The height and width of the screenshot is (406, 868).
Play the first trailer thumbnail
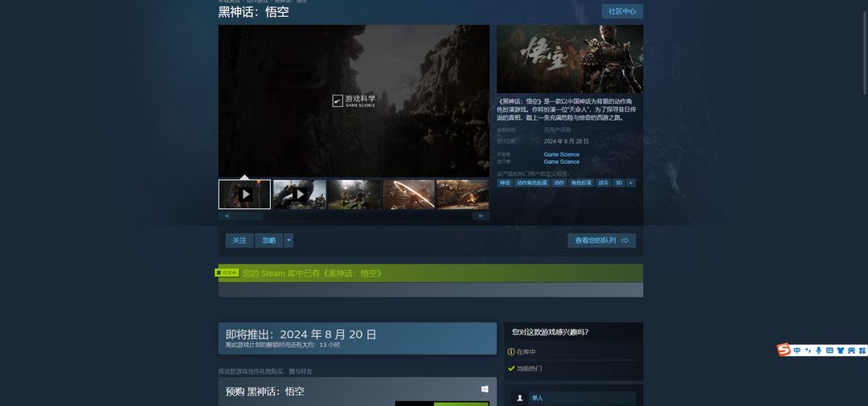pos(244,194)
